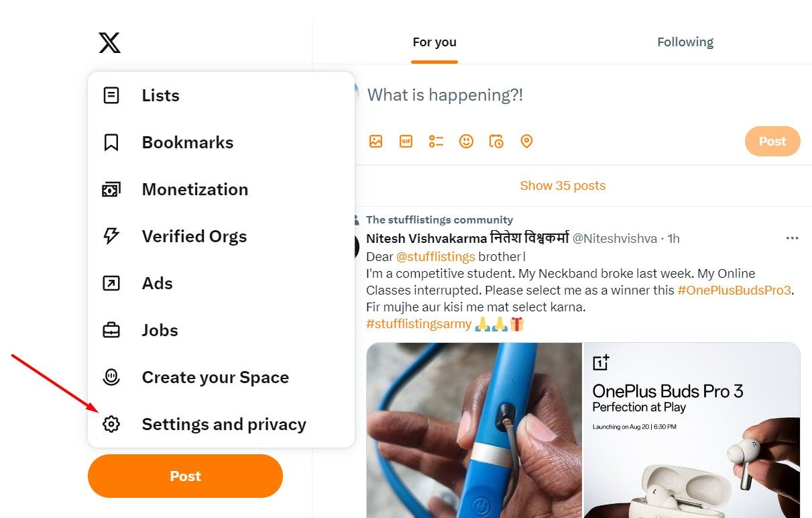Select Verified Orgs menu item
Viewport: 812px width, 518px height.
click(x=194, y=236)
